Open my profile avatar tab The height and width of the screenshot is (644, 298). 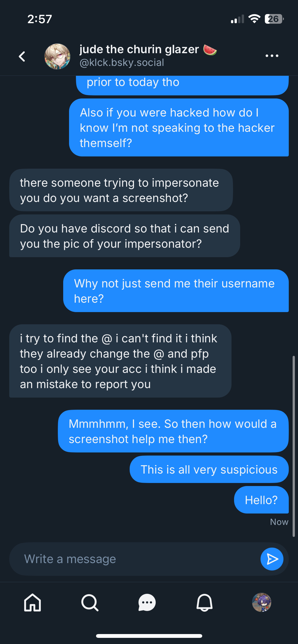[262, 602]
